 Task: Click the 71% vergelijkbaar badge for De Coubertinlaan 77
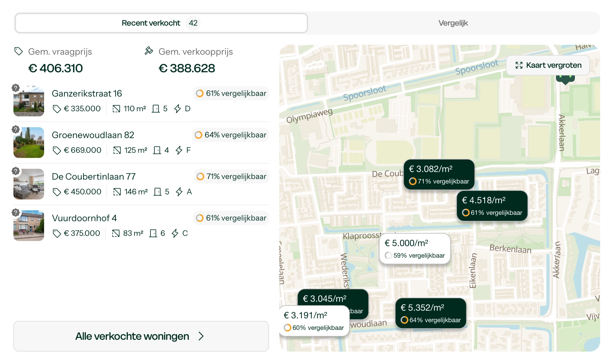click(231, 176)
